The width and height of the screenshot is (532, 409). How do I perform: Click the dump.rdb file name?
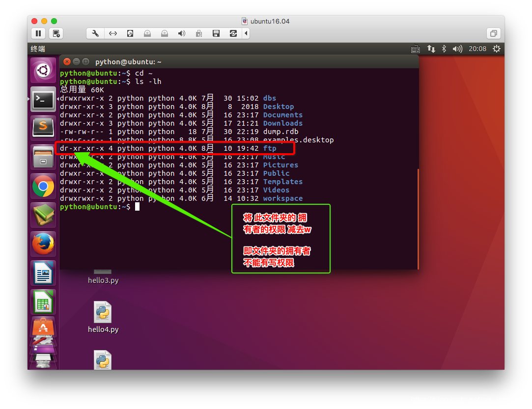[281, 132]
